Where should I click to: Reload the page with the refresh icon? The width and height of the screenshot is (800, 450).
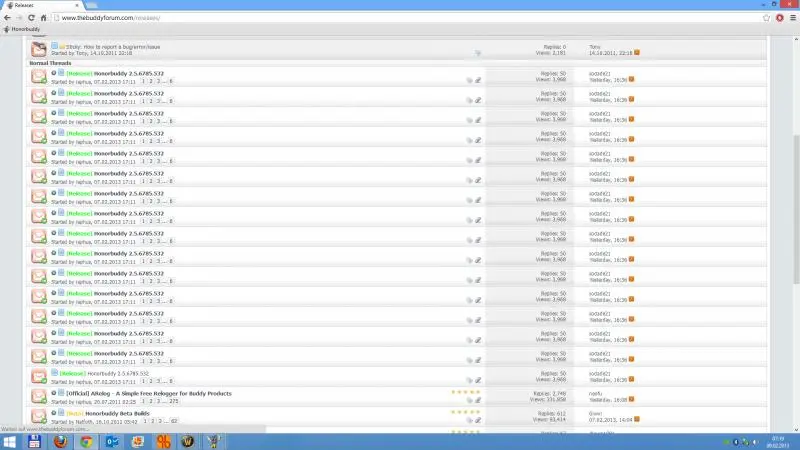pyautogui.click(x=31, y=18)
